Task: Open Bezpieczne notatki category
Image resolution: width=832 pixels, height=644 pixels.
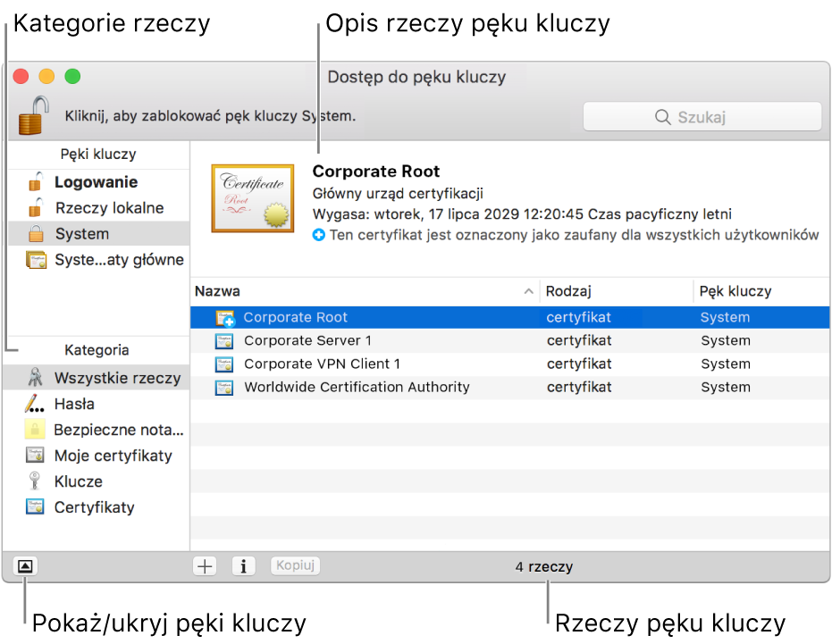Action: pyautogui.click(x=118, y=430)
